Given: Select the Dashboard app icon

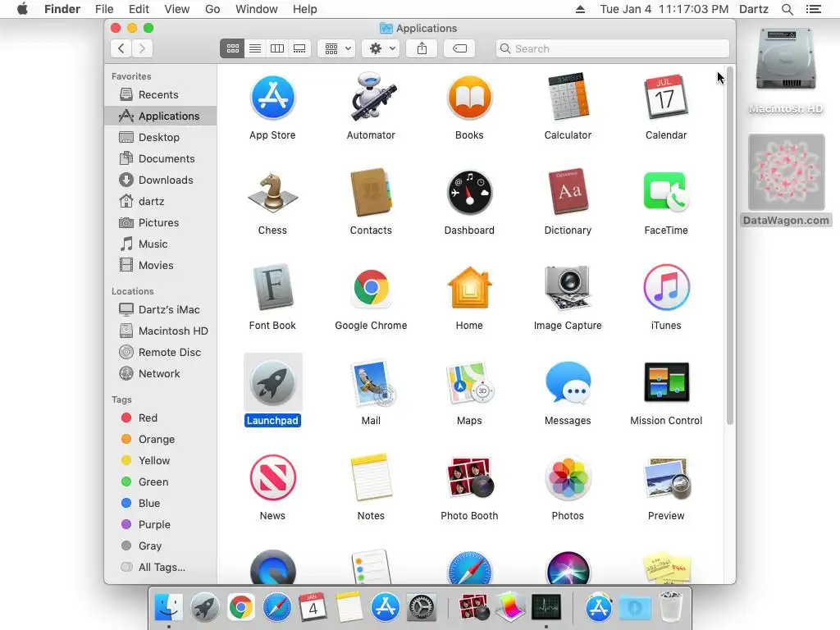Looking at the screenshot, I should (469, 193).
